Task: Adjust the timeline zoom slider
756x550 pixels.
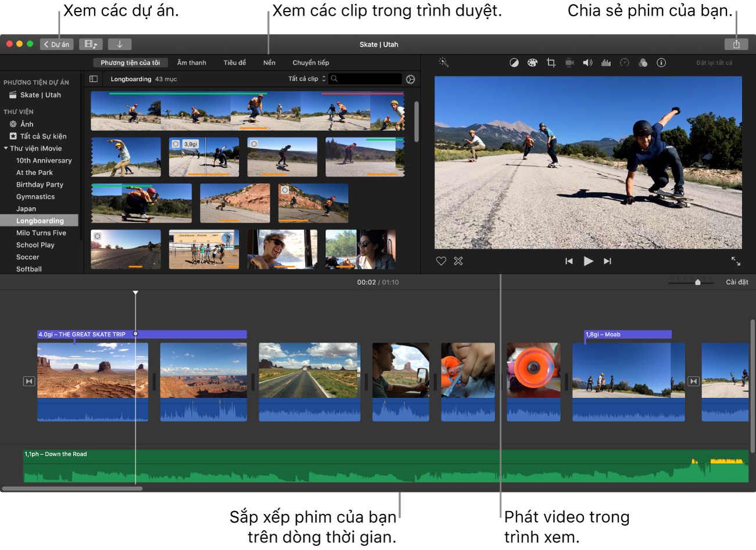Action: (x=698, y=282)
